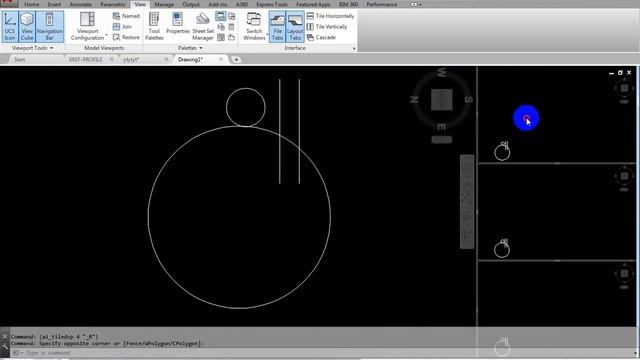The image size is (640, 360).
Task: Click the vertical navigation bar in main viewport
Action: 467,201
